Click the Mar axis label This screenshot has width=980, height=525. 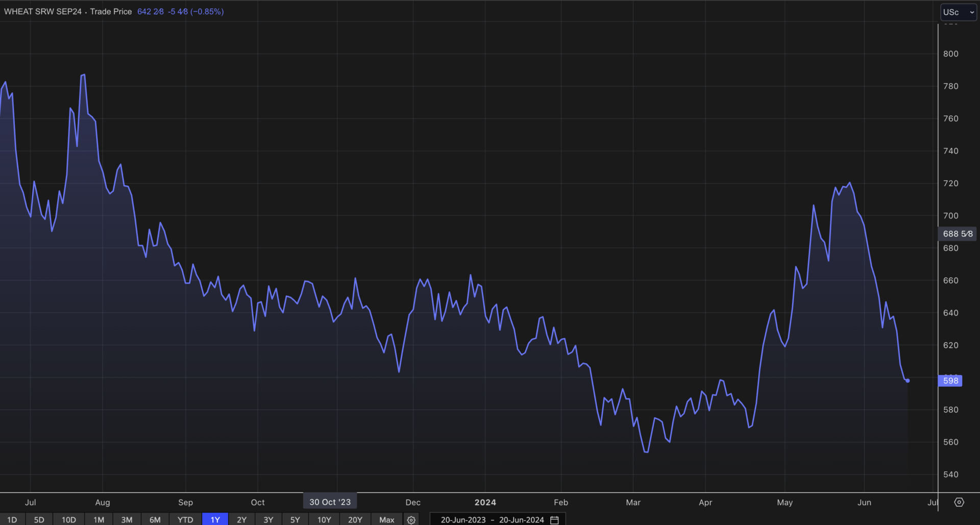tap(633, 502)
